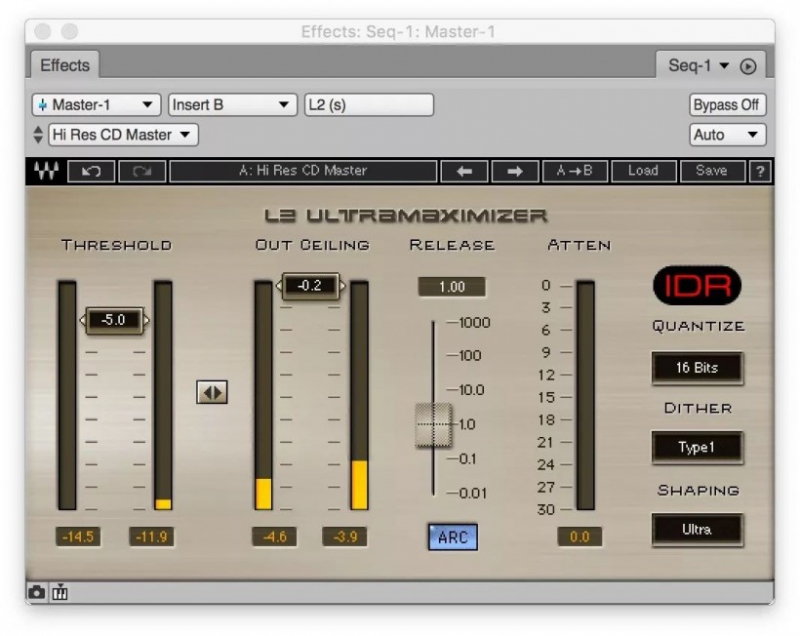Redo the plugin change

(142, 171)
